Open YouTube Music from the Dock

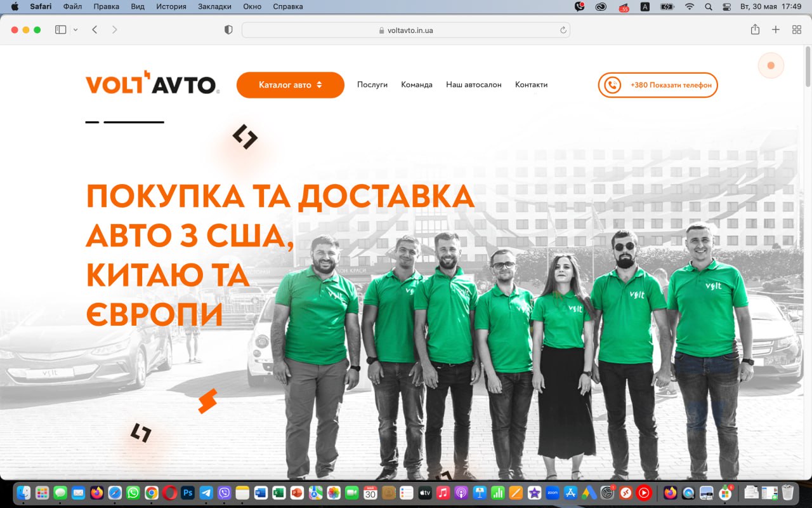tap(644, 493)
